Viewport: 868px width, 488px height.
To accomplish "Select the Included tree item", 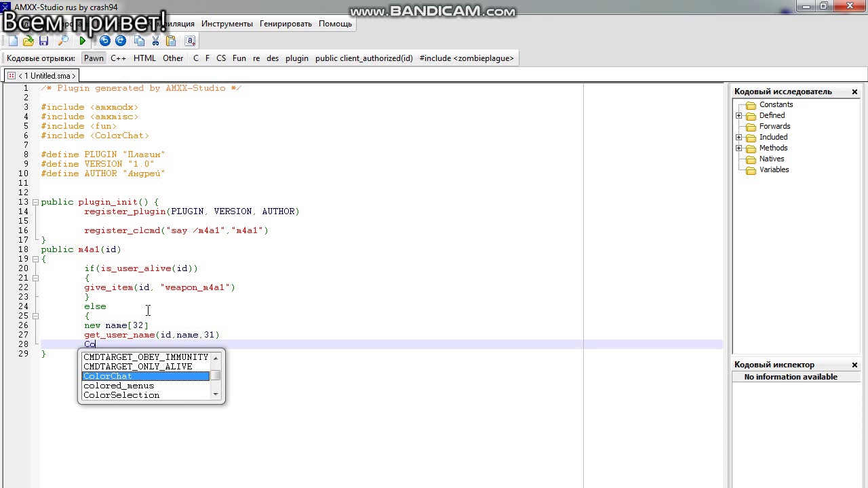I will [773, 138].
